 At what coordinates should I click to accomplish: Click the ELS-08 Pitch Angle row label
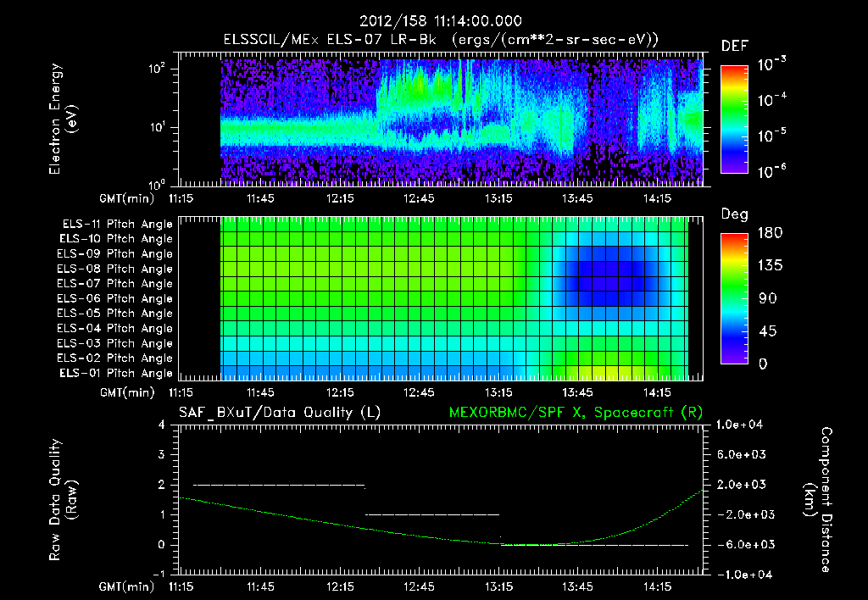(x=114, y=269)
